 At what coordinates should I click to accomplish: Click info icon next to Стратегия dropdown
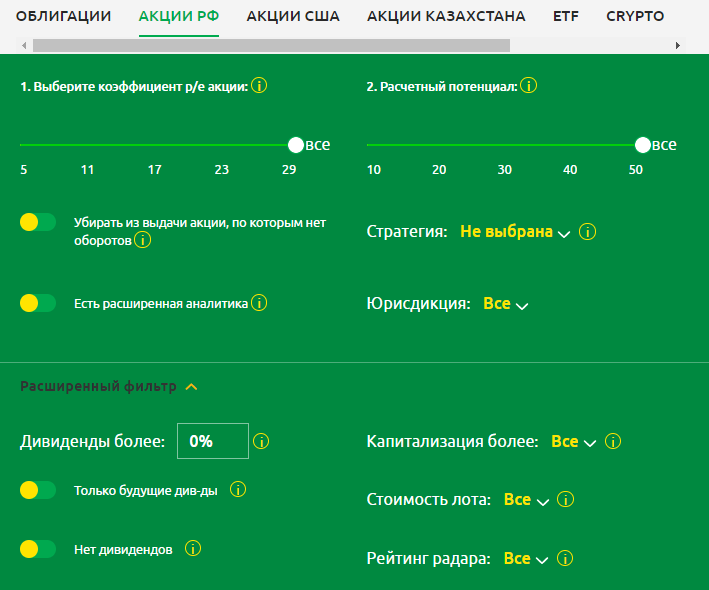click(588, 232)
